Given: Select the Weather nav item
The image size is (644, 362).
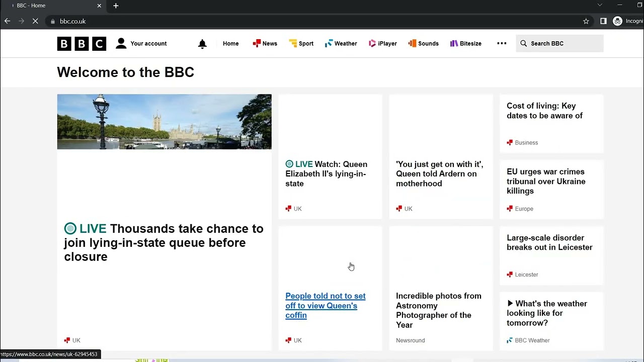Looking at the screenshot, I should [x=341, y=44].
